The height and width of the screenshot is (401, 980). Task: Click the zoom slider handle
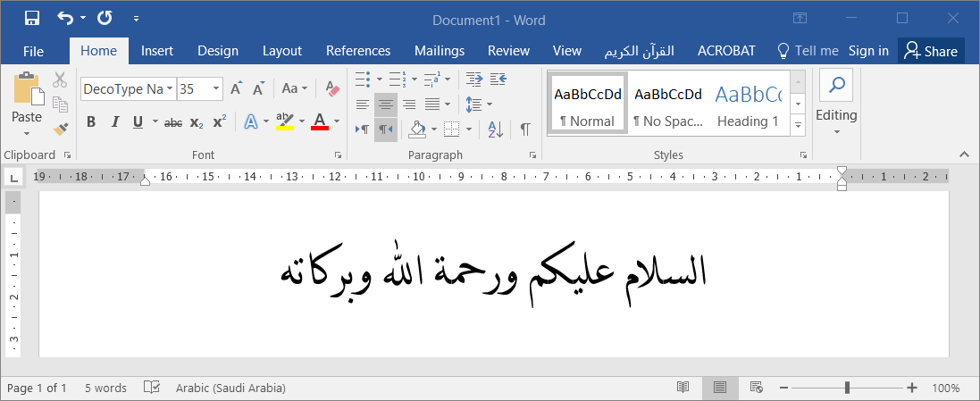point(847,388)
